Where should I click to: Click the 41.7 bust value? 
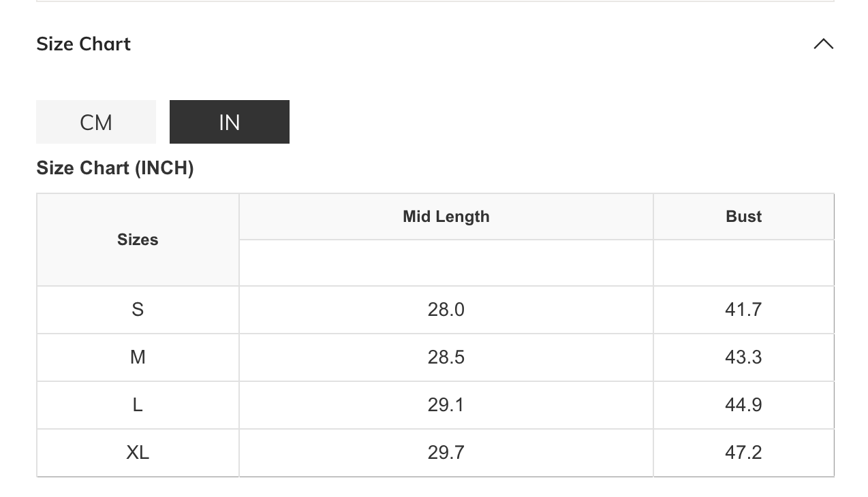[743, 310]
